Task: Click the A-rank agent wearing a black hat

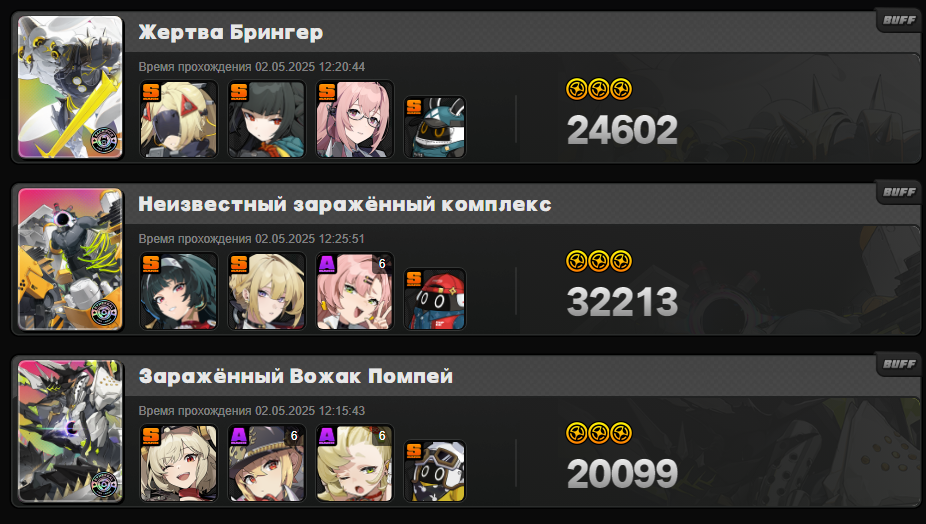Action: [x=266, y=463]
